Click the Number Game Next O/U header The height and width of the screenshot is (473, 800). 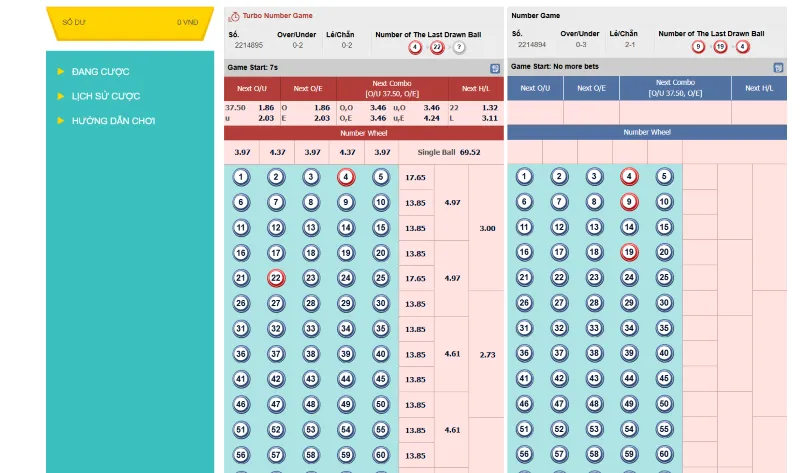point(535,88)
